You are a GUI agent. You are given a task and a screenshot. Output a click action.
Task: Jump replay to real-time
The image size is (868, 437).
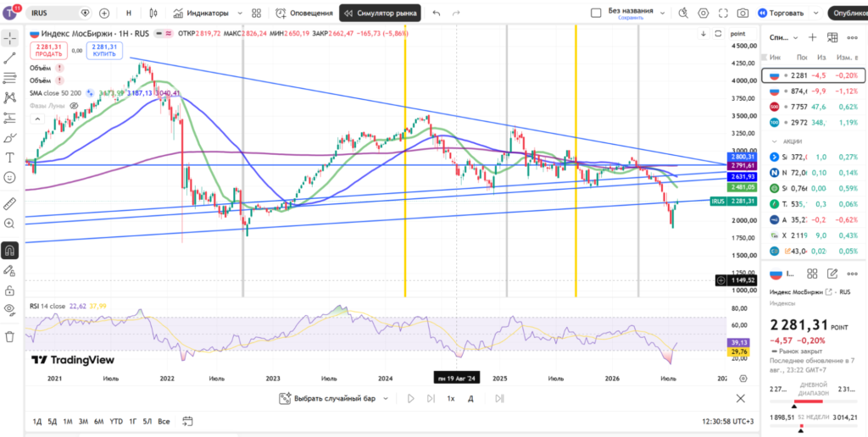coord(499,398)
